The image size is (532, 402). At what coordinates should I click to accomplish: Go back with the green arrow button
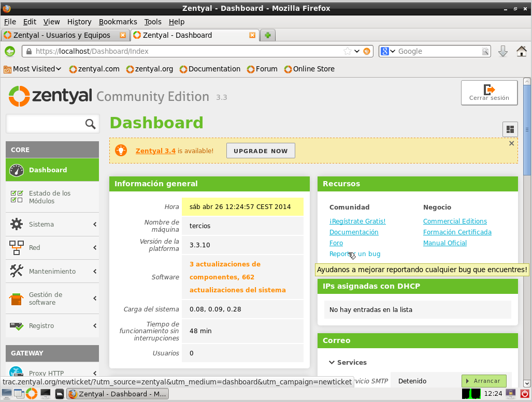pyautogui.click(x=10, y=52)
